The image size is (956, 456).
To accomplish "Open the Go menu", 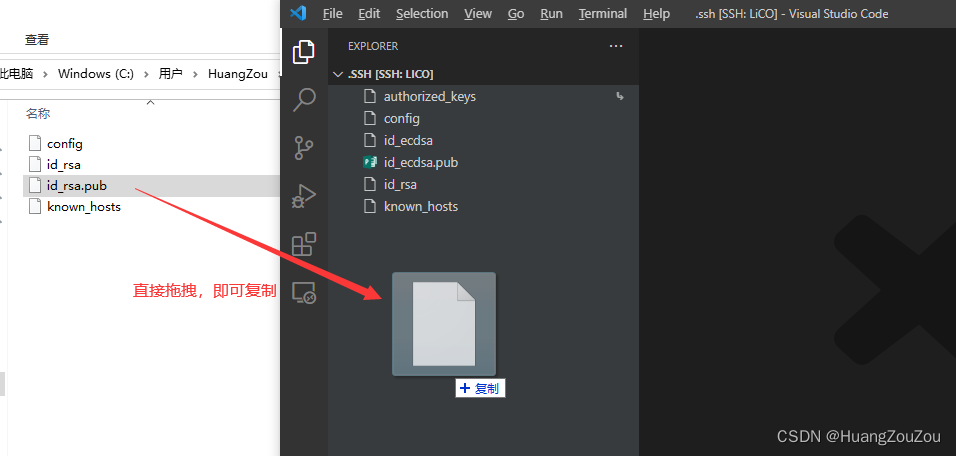I will [x=516, y=13].
